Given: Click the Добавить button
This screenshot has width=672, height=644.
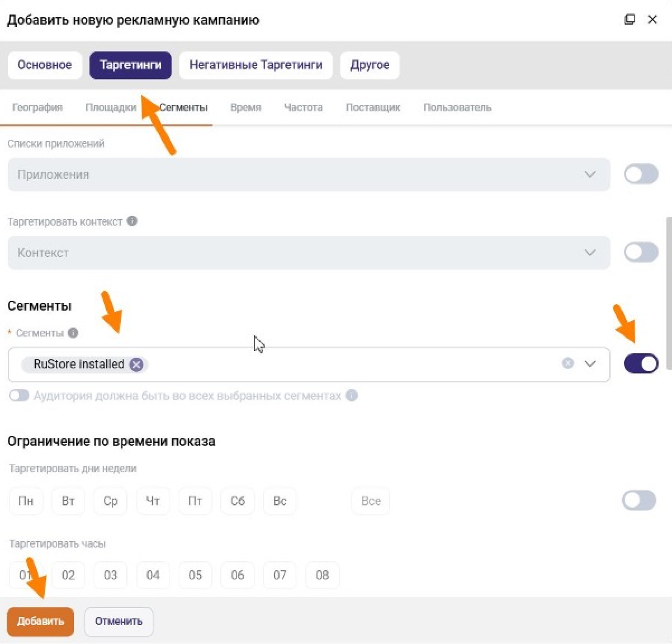Looking at the screenshot, I should [40, 621].
